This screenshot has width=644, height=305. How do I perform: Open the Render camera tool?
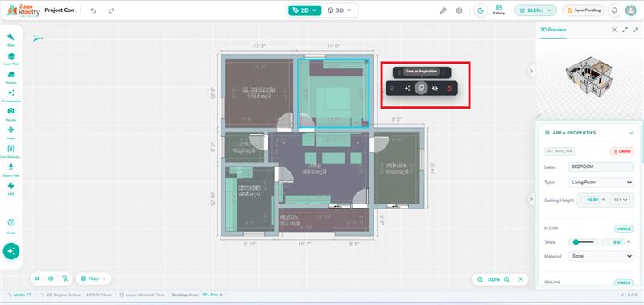point(11,113)
